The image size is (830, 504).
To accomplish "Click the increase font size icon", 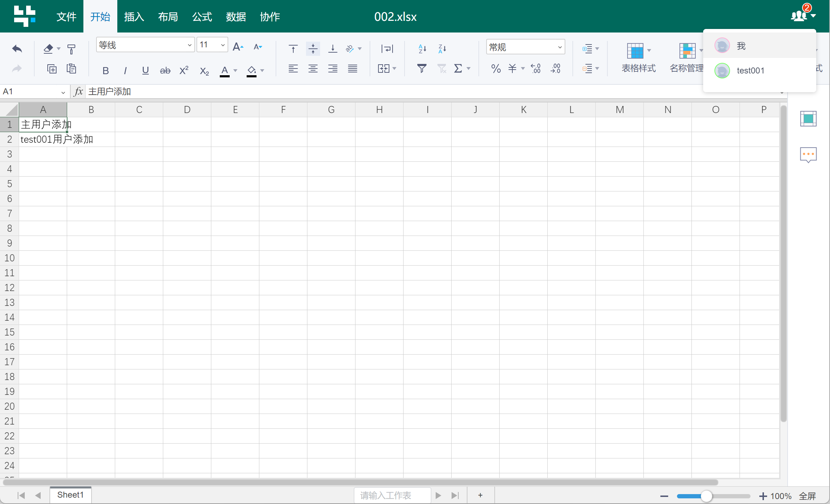I will point(238,47).
